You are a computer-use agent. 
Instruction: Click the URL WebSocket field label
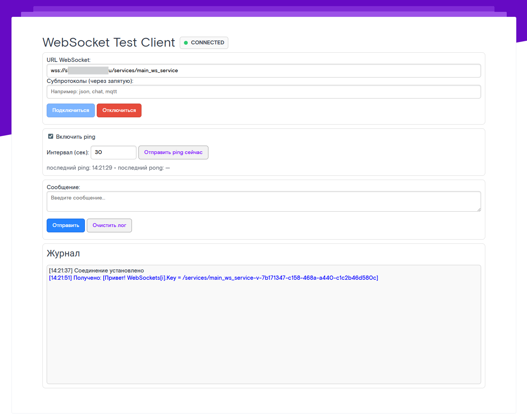68,60
